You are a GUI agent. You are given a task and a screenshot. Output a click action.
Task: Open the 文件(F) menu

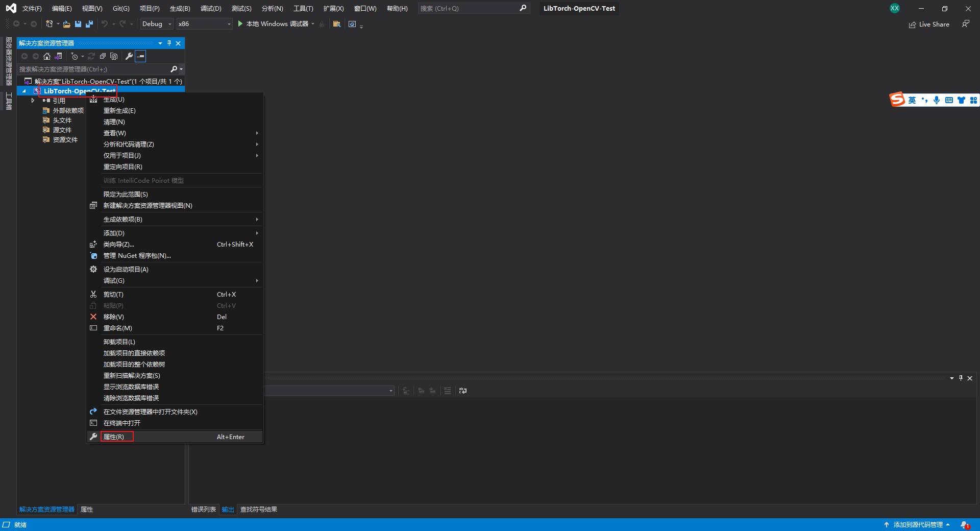(x=32, y=9)
